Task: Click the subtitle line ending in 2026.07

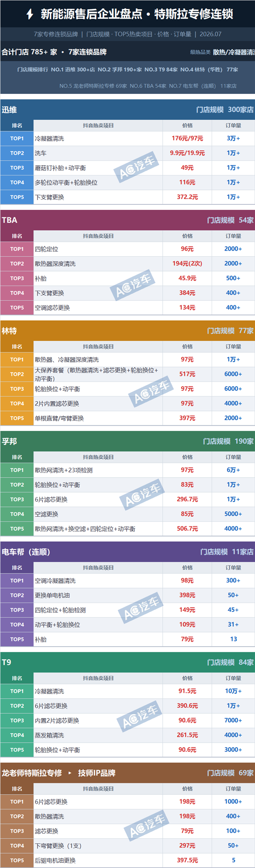Action: pos(127,34)
